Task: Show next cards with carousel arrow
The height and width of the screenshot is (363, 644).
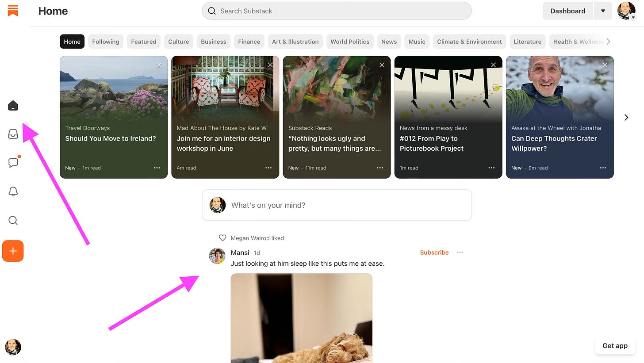Action: tap(626, 117)
